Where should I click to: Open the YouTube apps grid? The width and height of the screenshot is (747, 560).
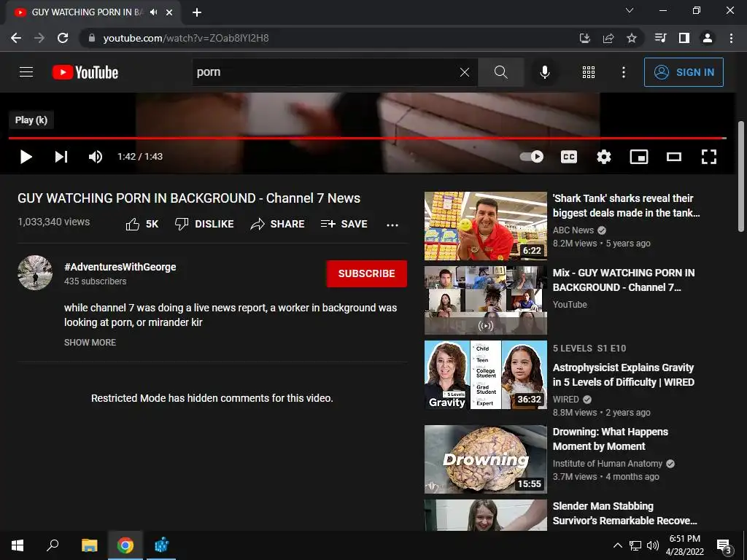click(x=589, y=72)
